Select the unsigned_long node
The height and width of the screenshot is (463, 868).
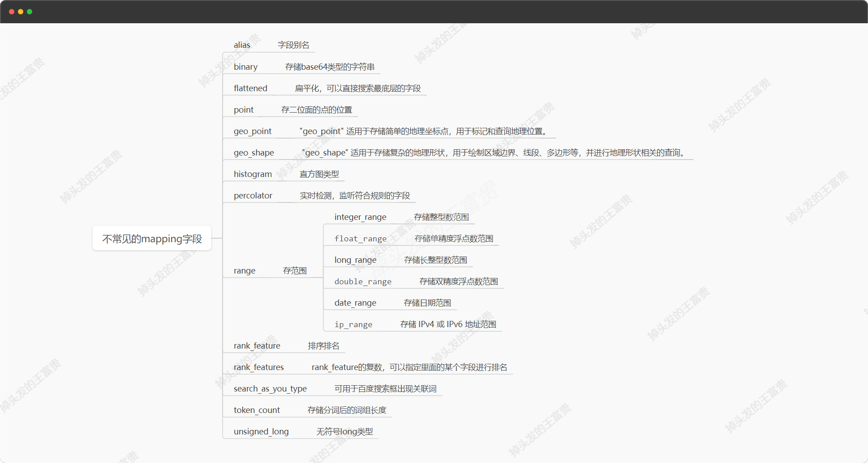tap(261, 431)
